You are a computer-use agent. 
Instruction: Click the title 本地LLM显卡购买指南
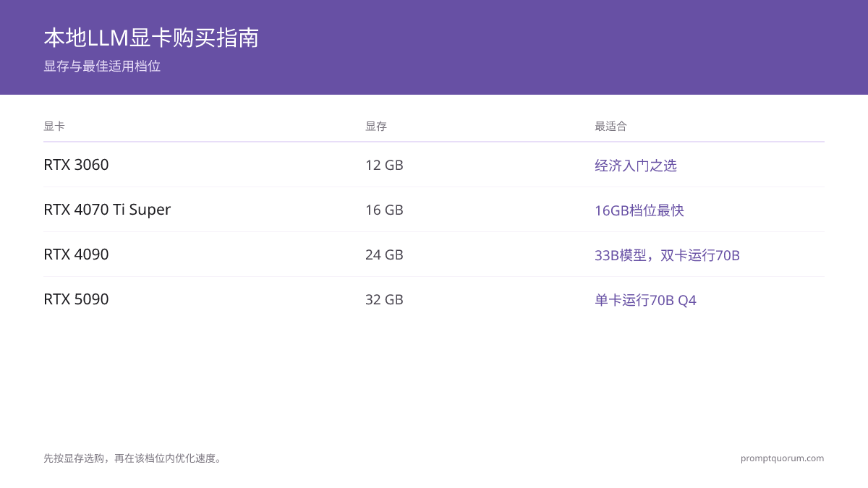[x=151, y=38]
